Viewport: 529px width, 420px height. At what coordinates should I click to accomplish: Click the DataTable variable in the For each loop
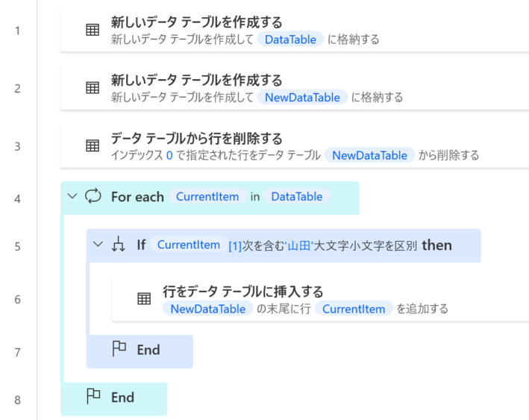coord(297,197)
